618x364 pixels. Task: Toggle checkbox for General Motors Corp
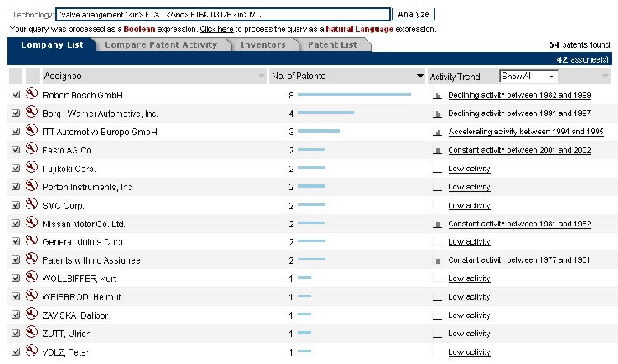point(16,241)
